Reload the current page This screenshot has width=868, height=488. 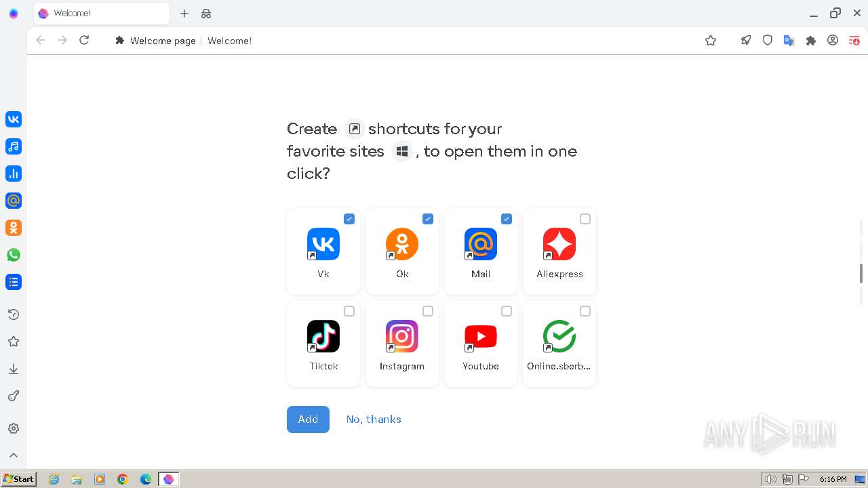pyautogui.click(x=84, y=41)
